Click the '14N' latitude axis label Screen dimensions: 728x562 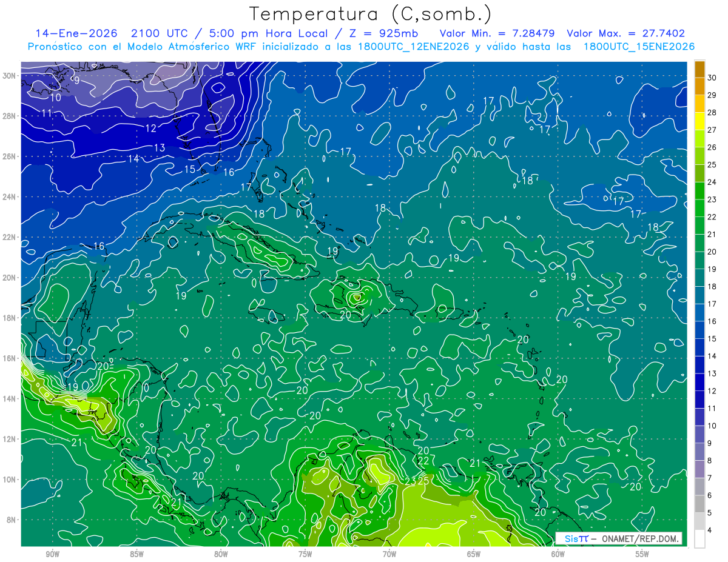[10, 398]
